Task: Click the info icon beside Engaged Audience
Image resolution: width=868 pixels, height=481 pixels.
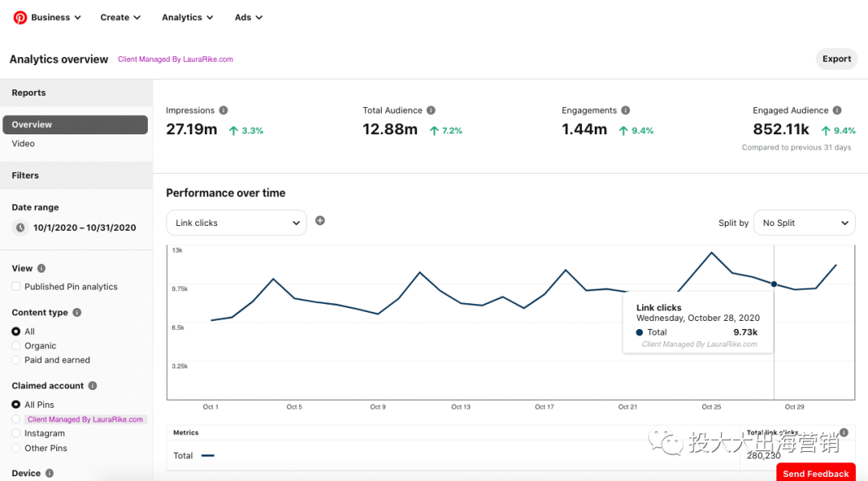Action: point(837,110)
